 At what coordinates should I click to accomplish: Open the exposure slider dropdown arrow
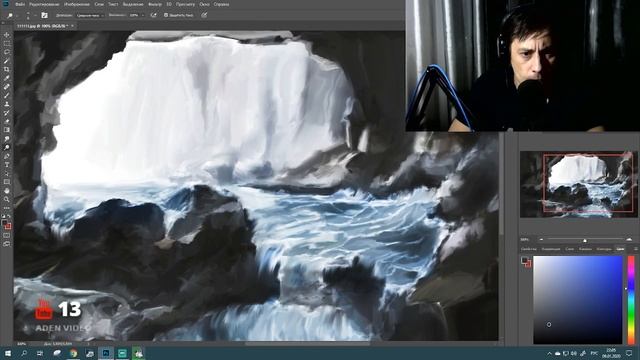pyautogui.click(x=143, y=15)
